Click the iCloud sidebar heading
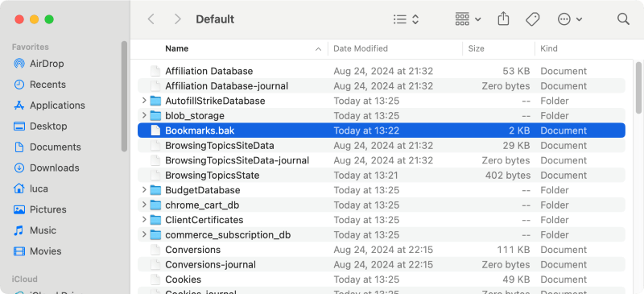Image resolution: width=644 pixels, height=294 pixels. coord(25,279)
